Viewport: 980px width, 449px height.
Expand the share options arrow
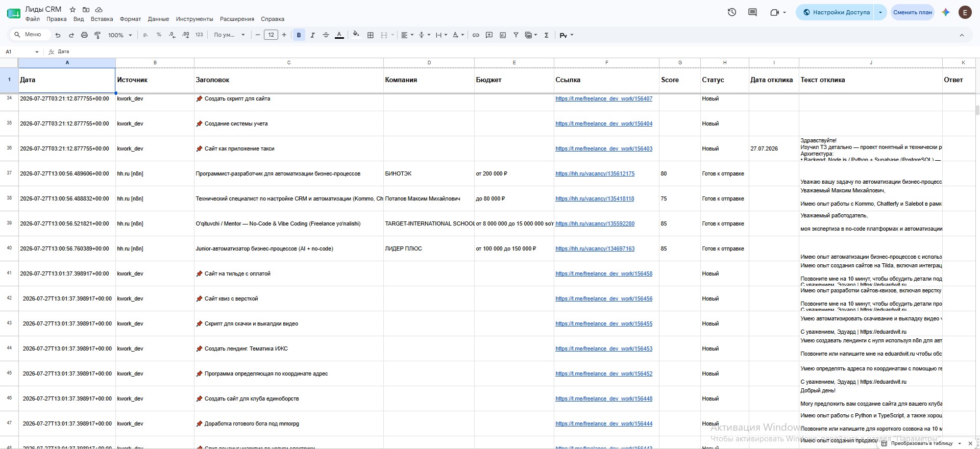point(880,12)
